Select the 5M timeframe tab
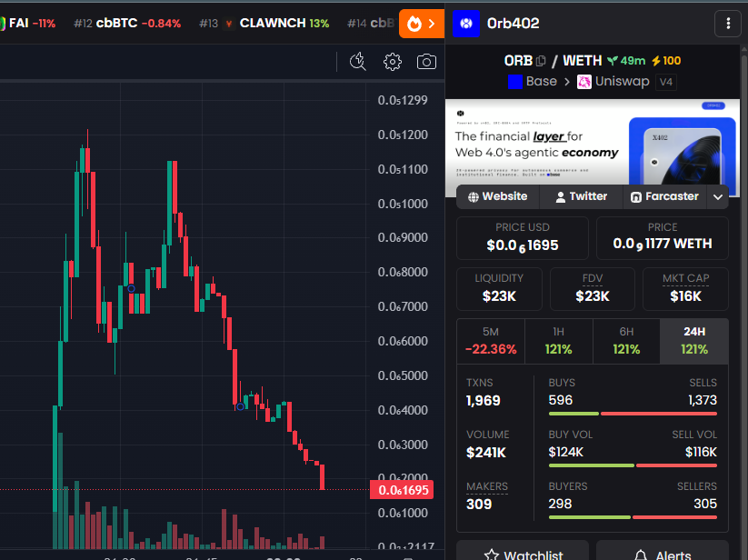 [x=491, y=342]
